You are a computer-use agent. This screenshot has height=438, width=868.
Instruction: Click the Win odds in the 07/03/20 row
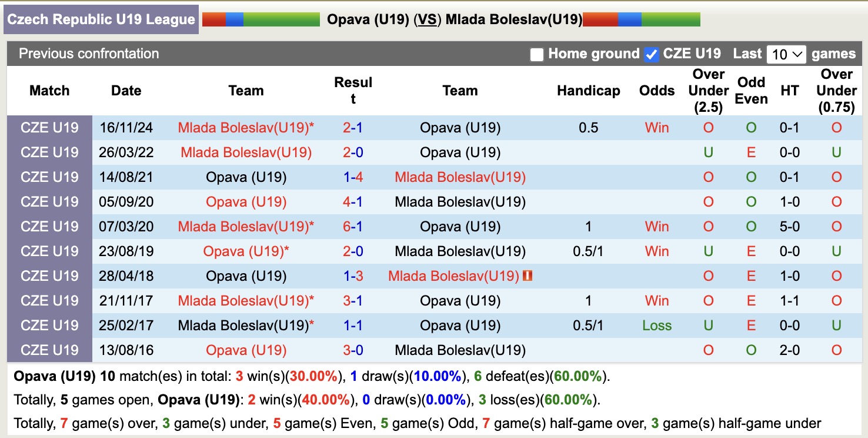pyautogui.click(x=656, y=226)
